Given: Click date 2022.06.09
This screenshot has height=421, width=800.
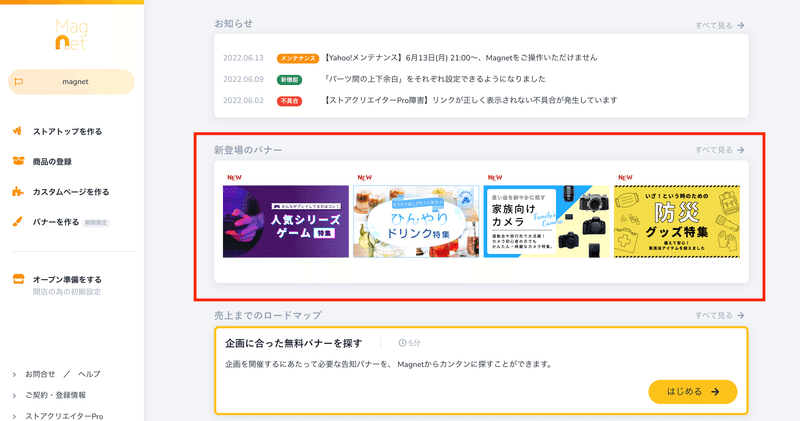Looking at the screenshot, I should pos(243,79).
